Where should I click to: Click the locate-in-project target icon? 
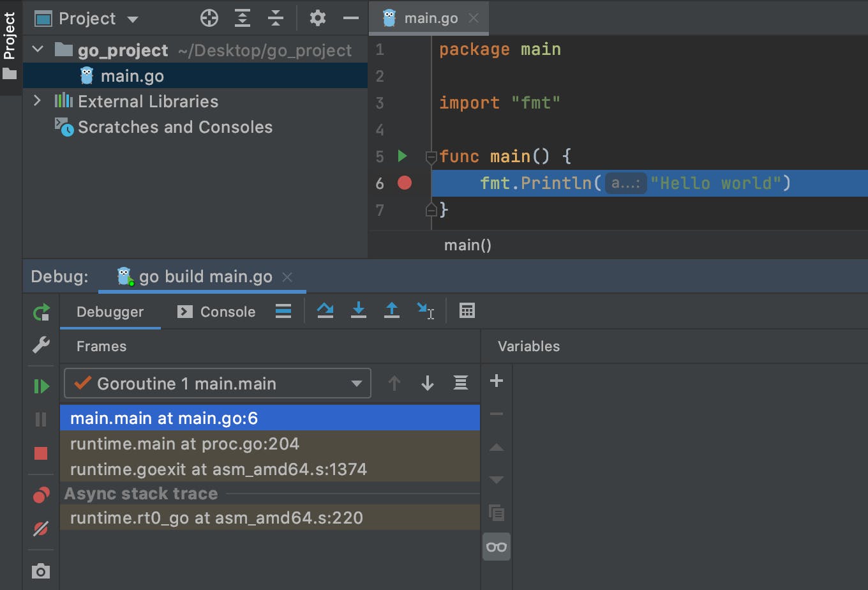209,19
